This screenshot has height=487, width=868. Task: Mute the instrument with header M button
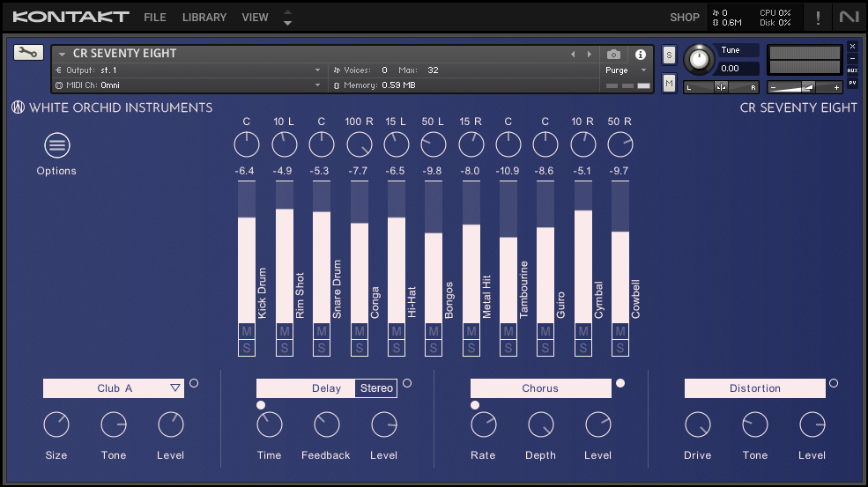[x=669, y=83]
